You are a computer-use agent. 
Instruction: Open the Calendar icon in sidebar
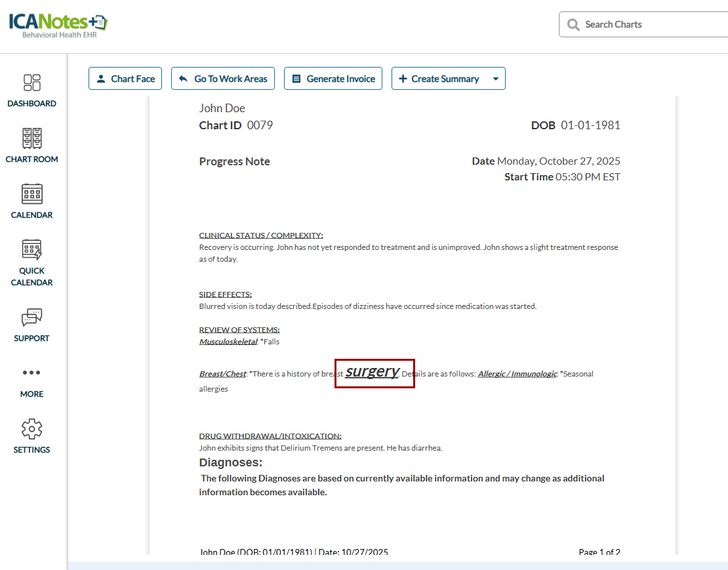coord(32,194)
